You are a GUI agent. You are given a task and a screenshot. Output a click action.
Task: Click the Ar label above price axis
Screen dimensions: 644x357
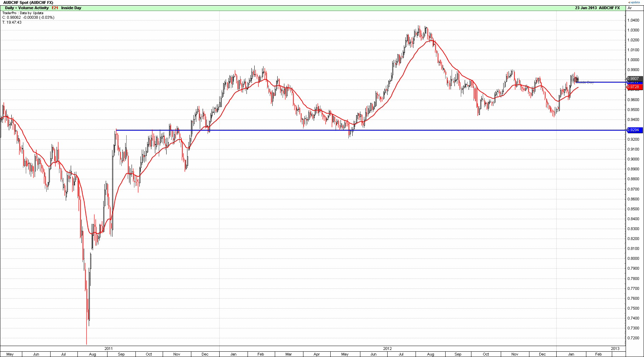click(630, 8)
